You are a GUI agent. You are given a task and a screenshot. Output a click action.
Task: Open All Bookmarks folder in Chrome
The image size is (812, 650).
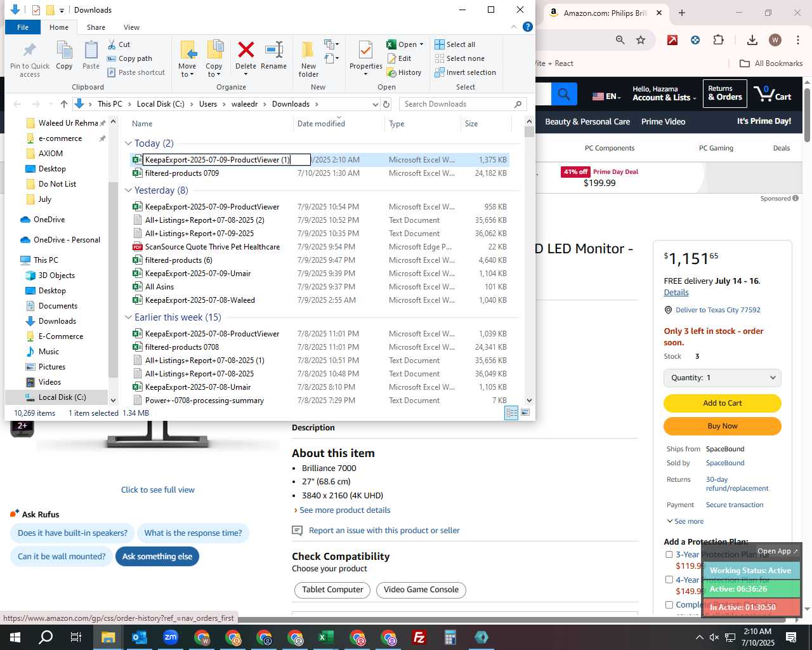(771, 63)
